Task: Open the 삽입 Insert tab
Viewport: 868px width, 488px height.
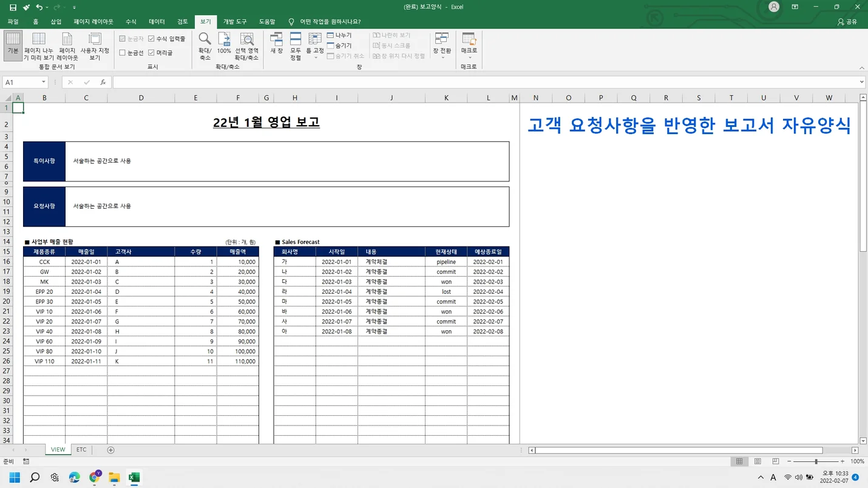Action: tap(56, 21)
